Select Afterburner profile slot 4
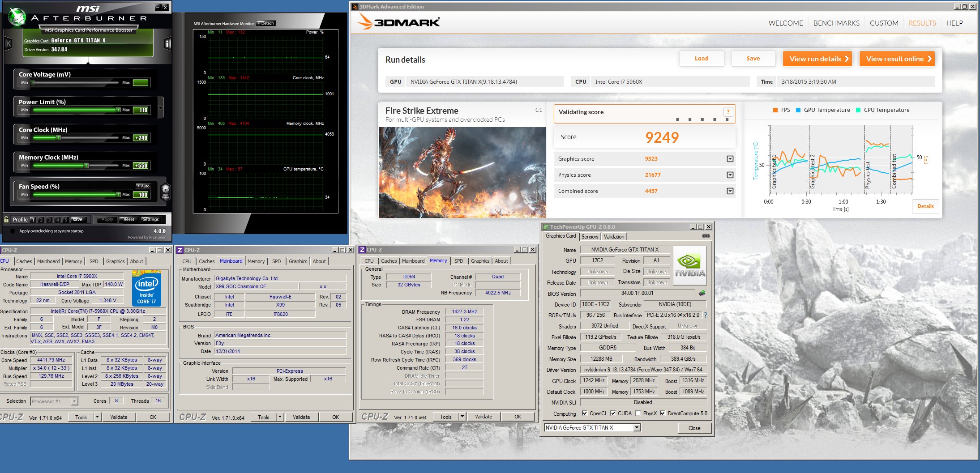This screenshot has width=980, height=473. click(57, 220)
